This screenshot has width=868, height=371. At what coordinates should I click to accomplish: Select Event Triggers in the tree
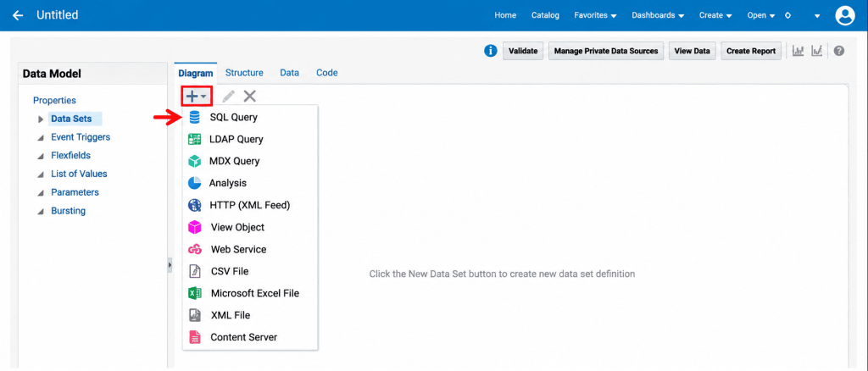pos(81,137)
